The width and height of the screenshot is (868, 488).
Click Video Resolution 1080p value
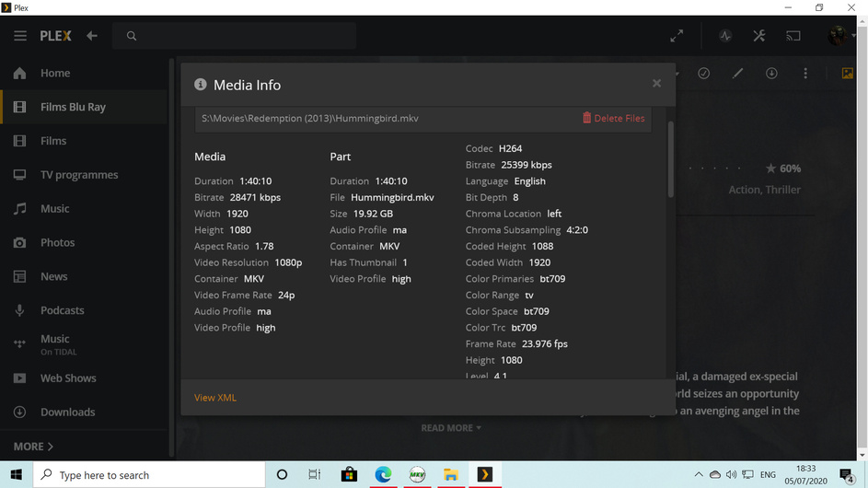(x=288, y=262)
